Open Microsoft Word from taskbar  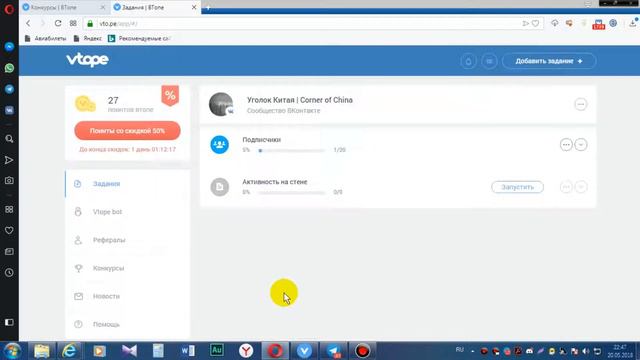point(188,351)
